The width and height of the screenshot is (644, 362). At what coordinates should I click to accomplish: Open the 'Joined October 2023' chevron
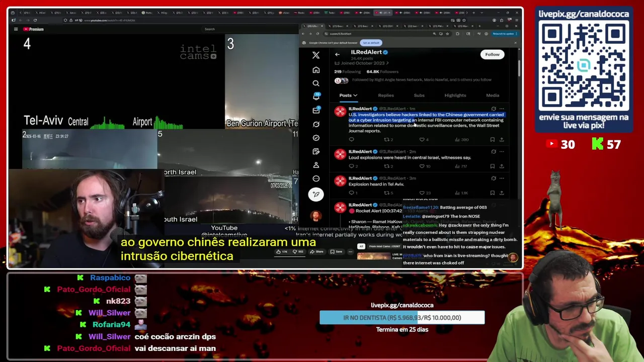(x=387, y=63)
